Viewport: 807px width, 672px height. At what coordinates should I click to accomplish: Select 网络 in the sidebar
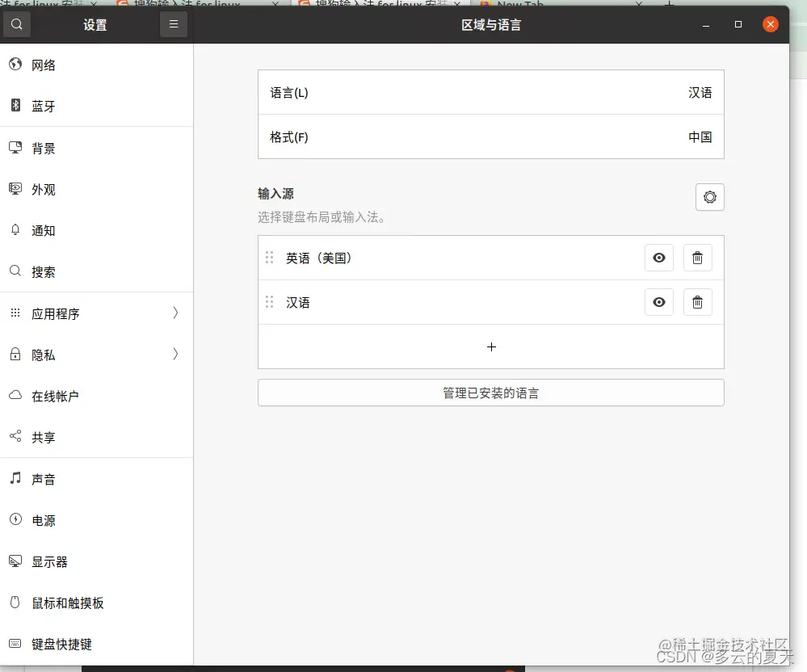97,65
